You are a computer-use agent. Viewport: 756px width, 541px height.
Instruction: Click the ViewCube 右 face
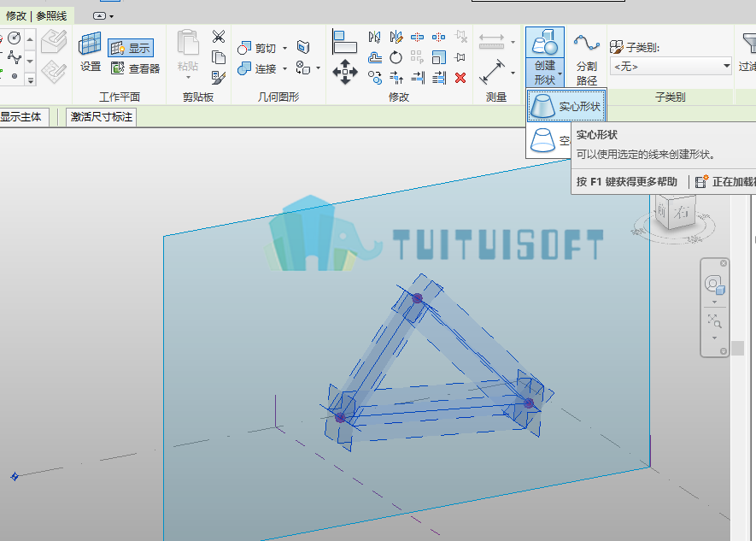coord(683,211)
